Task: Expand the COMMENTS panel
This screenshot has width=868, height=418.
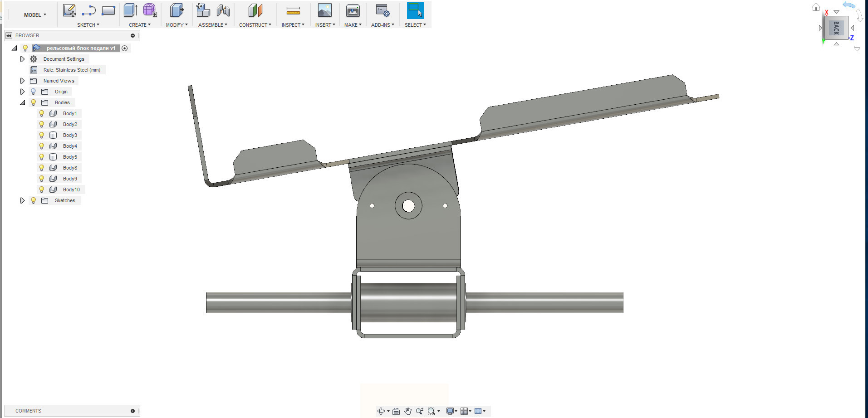Action: pos(132,411)
